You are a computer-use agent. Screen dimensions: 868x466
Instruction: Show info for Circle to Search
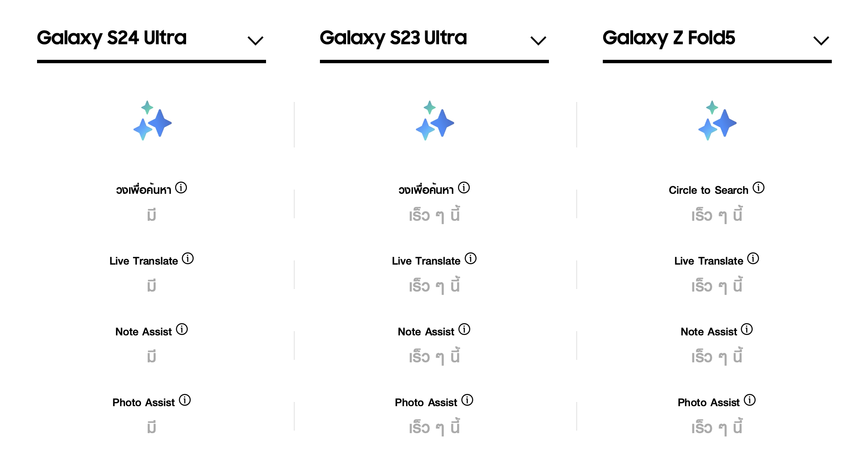[759, 187]
